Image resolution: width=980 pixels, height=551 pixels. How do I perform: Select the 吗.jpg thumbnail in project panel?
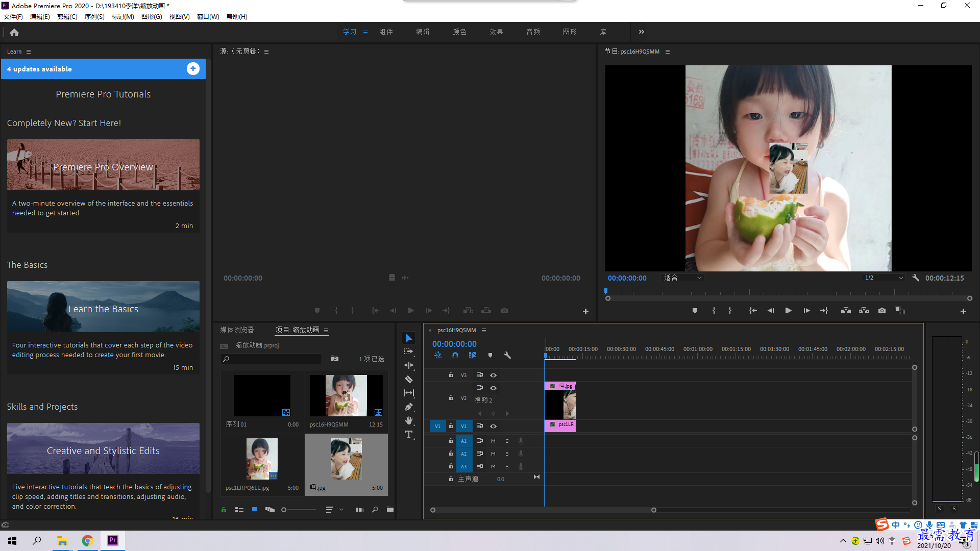pyautogui.click(x=346, y=459)
